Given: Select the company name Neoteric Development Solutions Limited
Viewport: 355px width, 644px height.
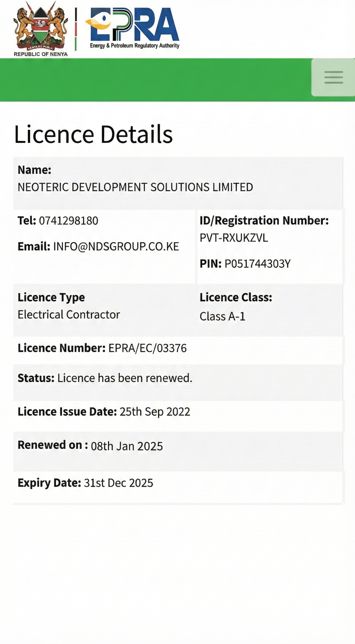Looking at the screenshot, I should (x=135, y=187).
